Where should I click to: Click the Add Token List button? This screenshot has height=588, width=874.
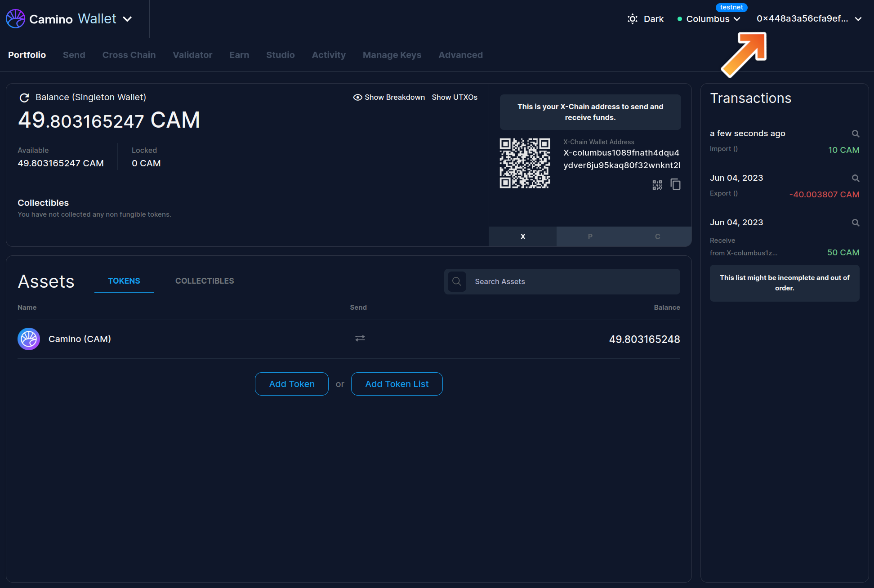click(397, 384)
